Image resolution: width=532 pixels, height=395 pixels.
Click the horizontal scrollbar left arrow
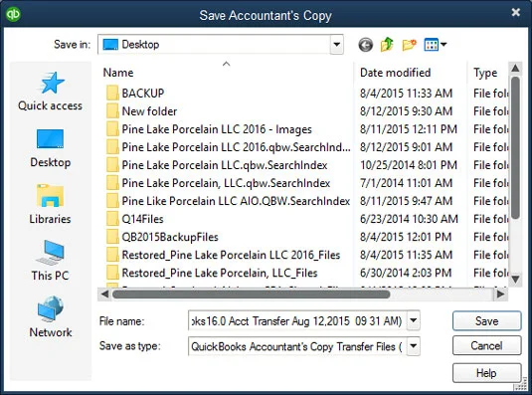coord(104,295)
